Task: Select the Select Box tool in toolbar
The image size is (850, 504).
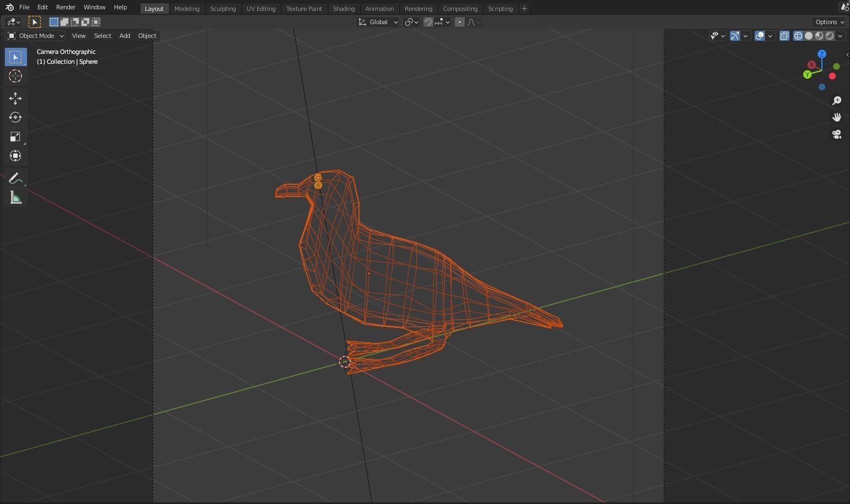Action: (15, 57)
